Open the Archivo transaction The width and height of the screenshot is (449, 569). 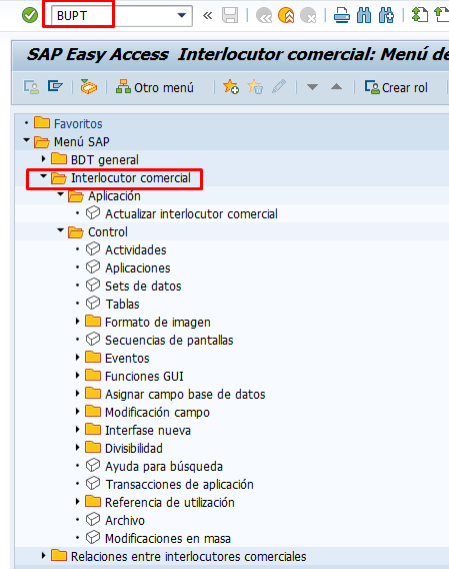tap(125, 521)
